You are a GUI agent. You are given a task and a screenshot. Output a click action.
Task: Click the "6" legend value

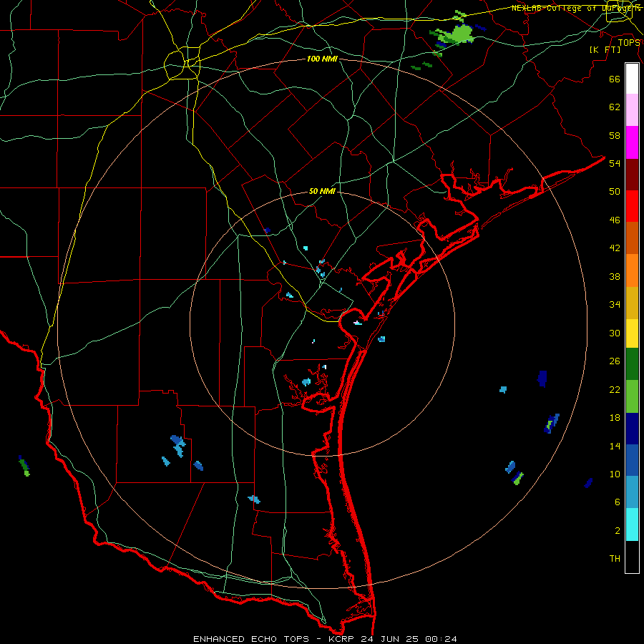[x=618, y=502]
